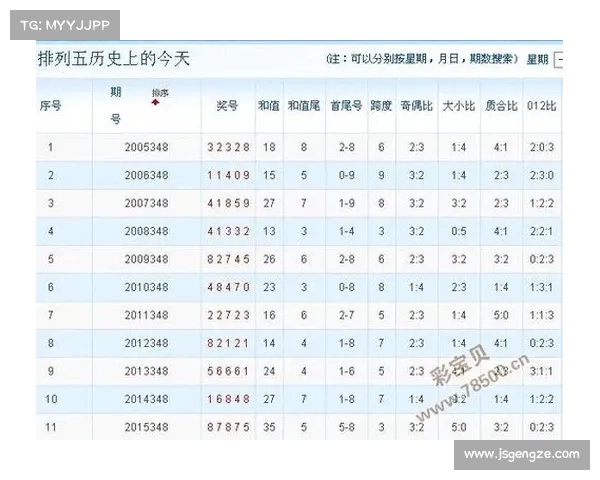
Task: Click winning number 8 2 1 2 1
Action: point(228,343)
